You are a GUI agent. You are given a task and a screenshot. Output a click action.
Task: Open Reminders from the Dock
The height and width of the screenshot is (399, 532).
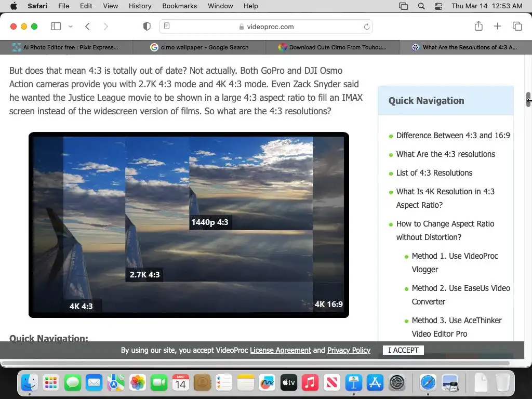[224, 383]
